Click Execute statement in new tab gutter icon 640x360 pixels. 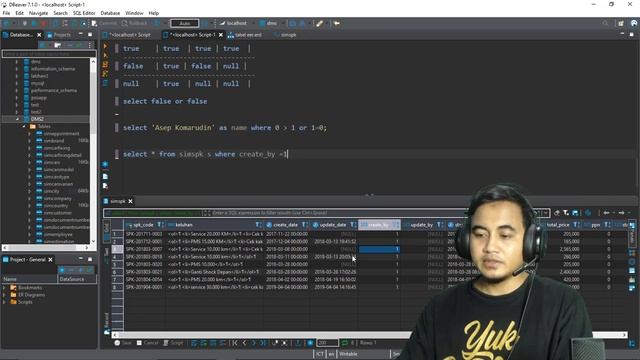pyautogui.click(x=105, y=55)
